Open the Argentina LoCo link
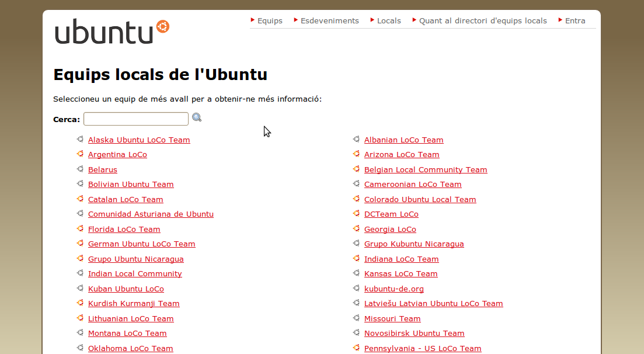Screen dimensions: 644x354 click(117, 155)
